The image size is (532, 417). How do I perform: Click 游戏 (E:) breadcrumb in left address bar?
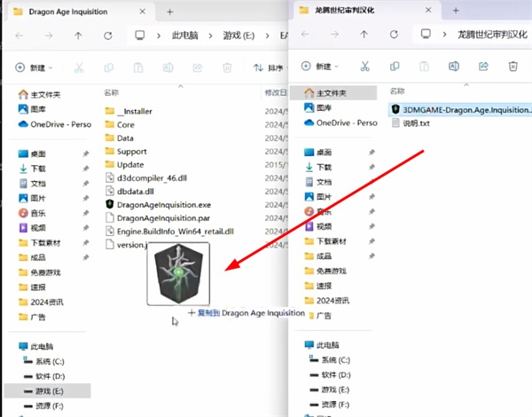tap(239, 35)
